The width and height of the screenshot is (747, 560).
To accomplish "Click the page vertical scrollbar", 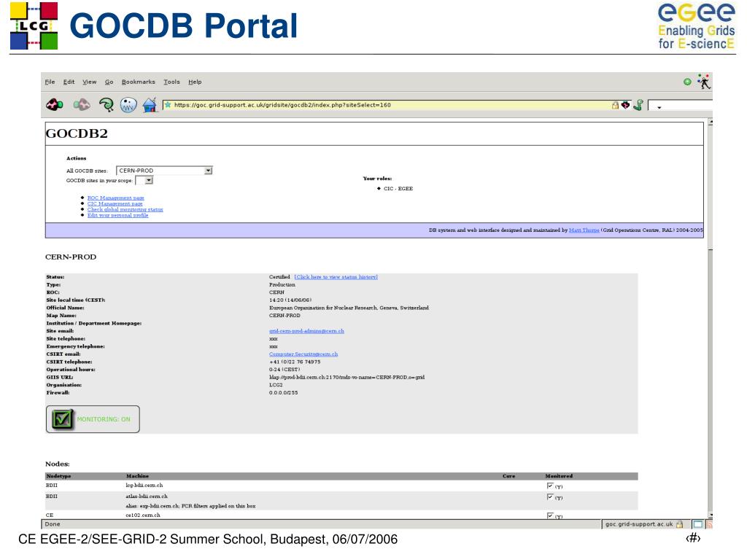I will [x=710, y=319].
